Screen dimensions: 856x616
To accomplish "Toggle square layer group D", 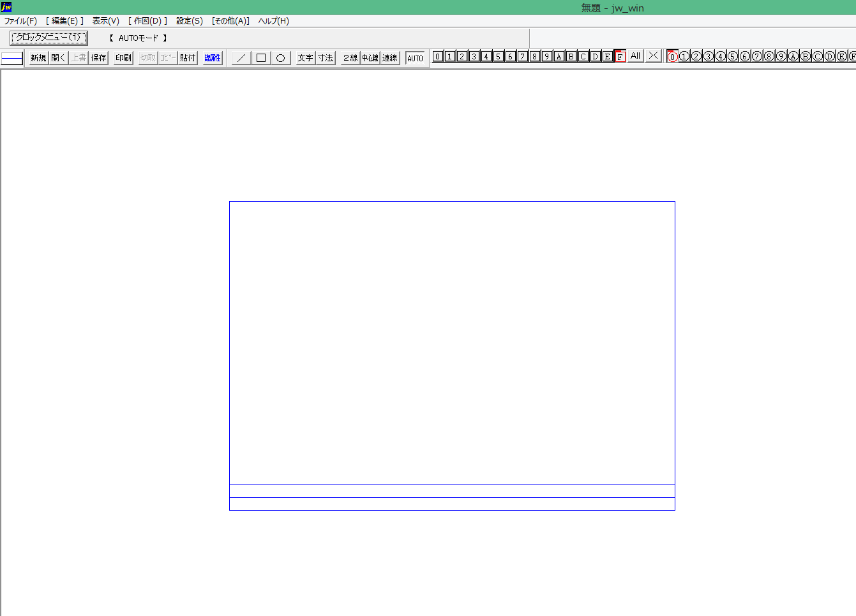I will coord(596,56).
